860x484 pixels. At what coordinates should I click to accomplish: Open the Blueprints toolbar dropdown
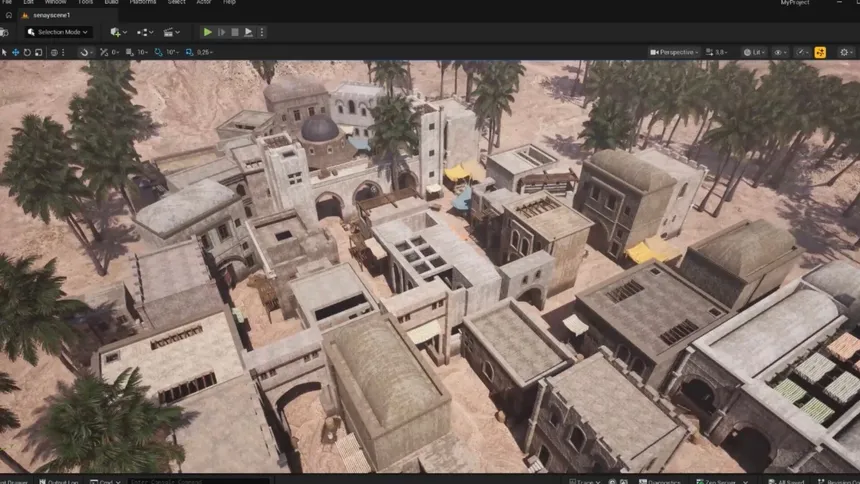145,32
